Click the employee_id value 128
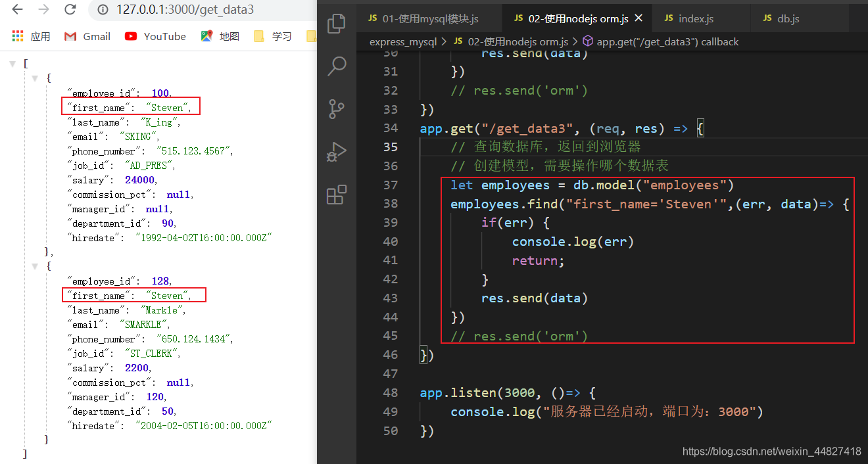The width and height of the screenshot is (868, 464). (160, 281)
